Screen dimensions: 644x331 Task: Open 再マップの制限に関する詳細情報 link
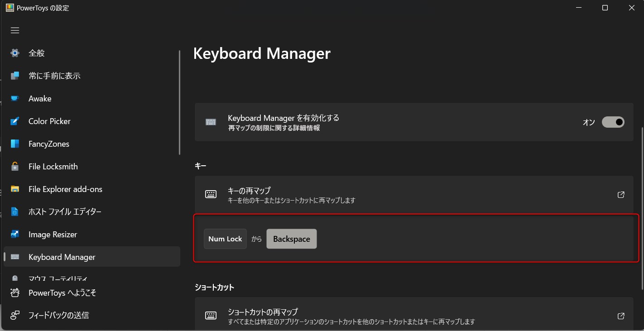pyautogui.click(x=274, y=128)
